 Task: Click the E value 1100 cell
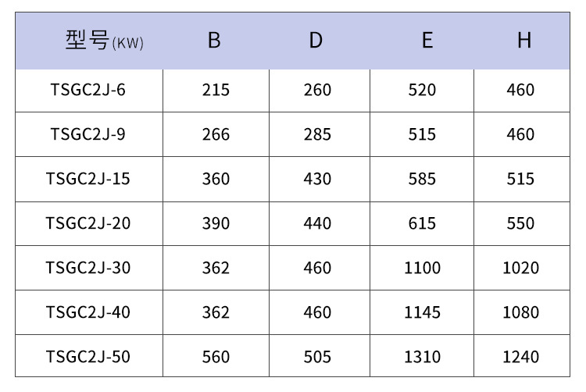422,268
